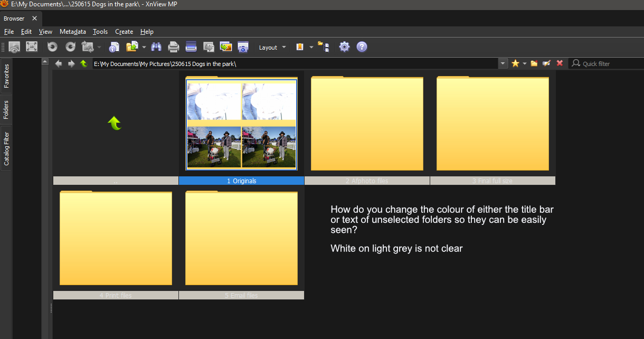644x339 pixels.
Task: Toggle the folder tree view icon
Action: (323, 46)
